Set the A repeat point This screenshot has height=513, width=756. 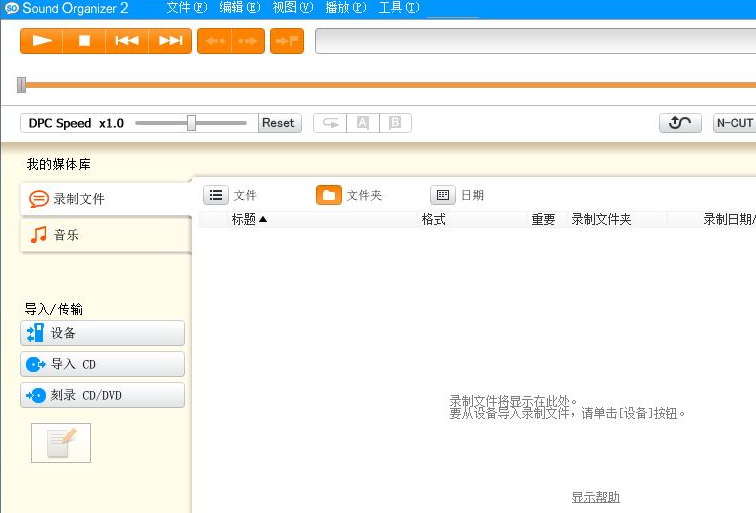(363, 123)
